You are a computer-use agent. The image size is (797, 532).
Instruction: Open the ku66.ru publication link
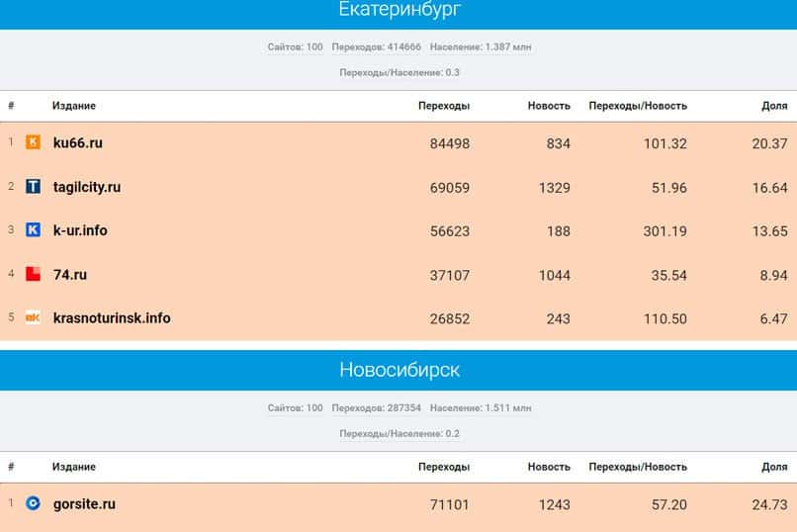(78, 142)
